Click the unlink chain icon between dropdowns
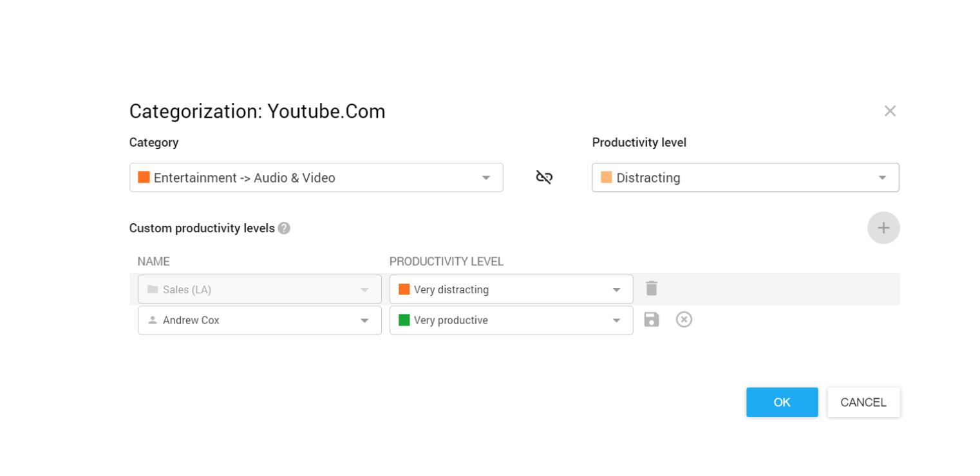 pyautogui.click(x=544, y=178)
